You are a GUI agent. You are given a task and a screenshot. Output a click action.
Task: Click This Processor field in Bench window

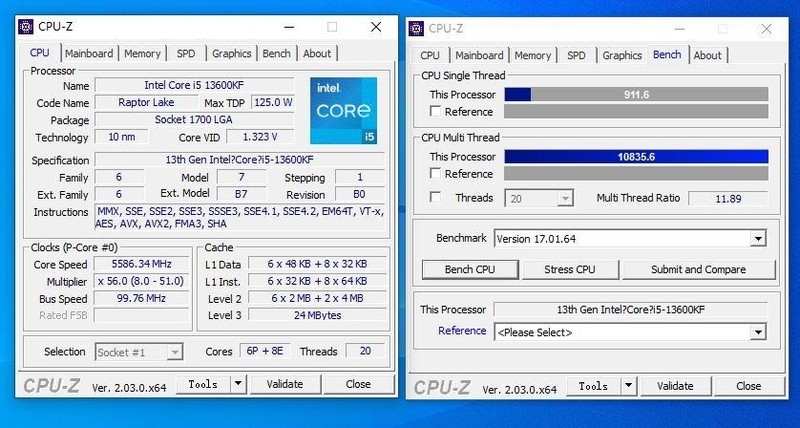pyautogui.click(x=631, y=310)
